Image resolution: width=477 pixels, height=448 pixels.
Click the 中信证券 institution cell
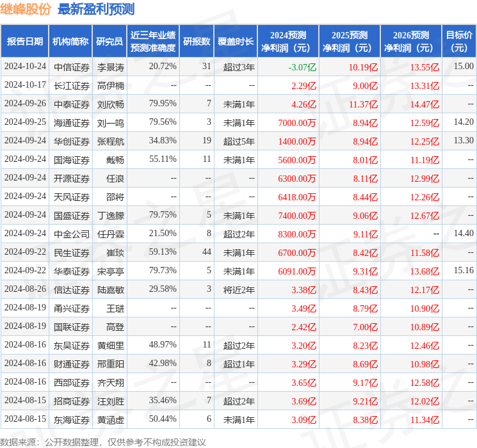pos(72,67)
